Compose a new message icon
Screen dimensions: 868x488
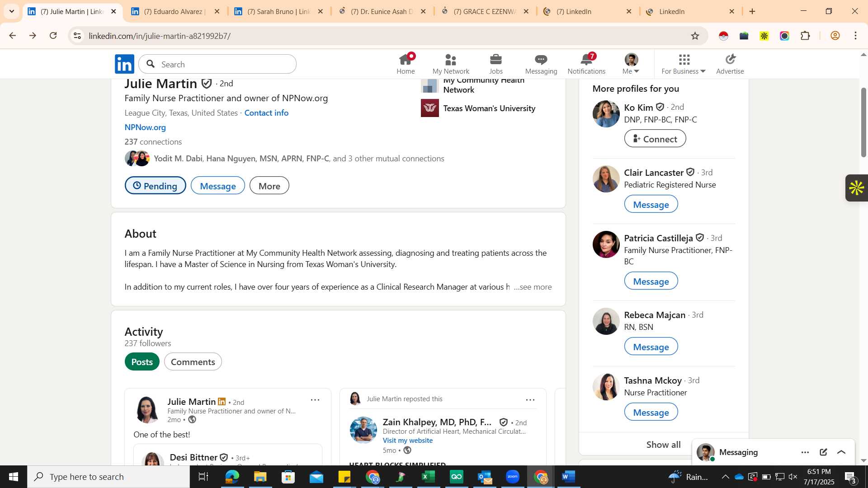823,452
